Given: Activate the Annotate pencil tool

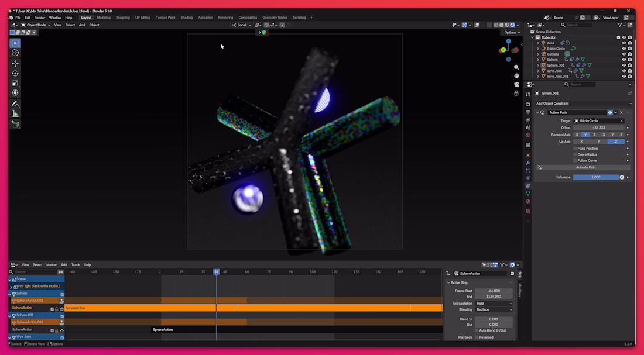Looking at the screenshot, I should [15, 104].
